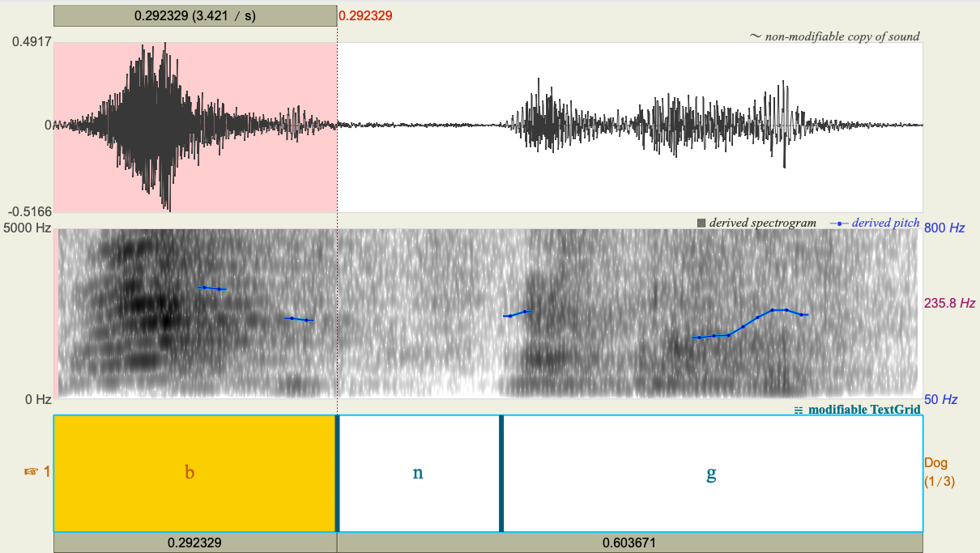Click the 'modifiable TextGrid' label
This screenshot has height=553, width=980.
(863, 410)
